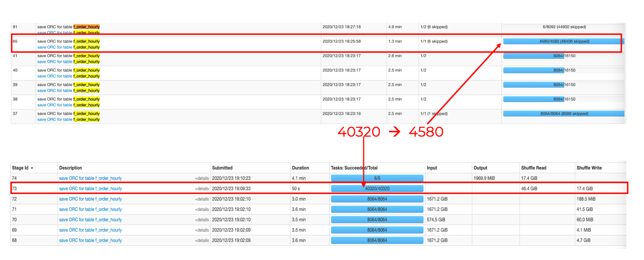The width and height of the screenshot is (644, 260).
Task: Click the 6/6 progress bar of stage 74
Action: pos(377,179)
